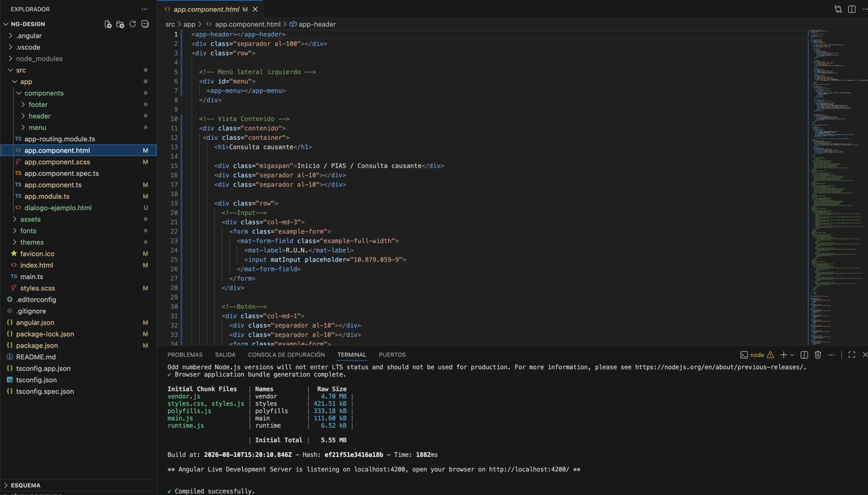Open dialogo-ejemplo.html file
868x495 pixels.
[x=78, y=208]
